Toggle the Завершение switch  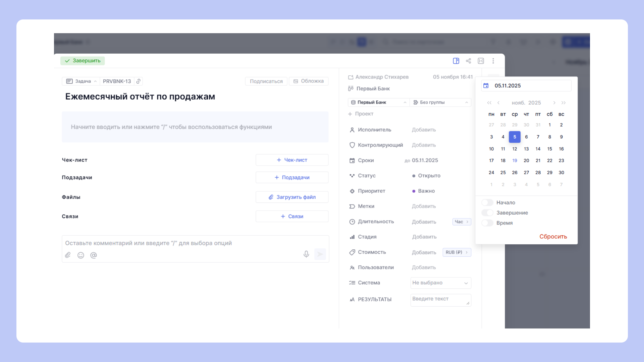pos(487,213)
